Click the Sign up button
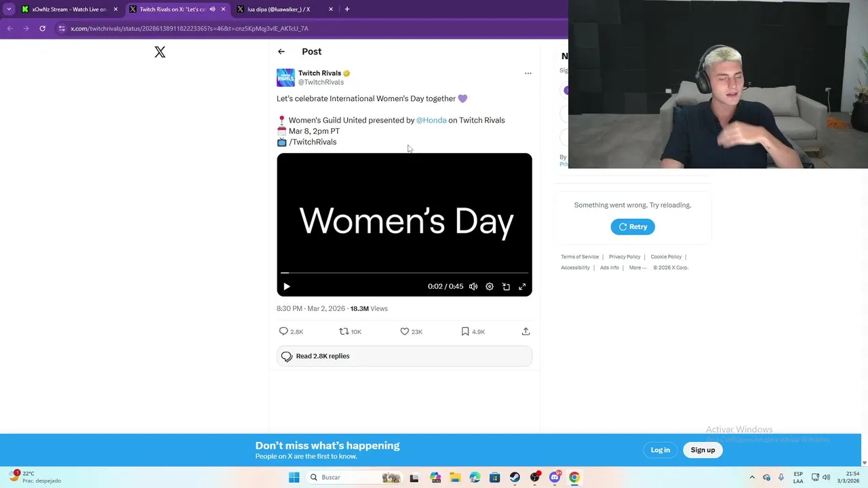The image size is (868, 488). (x=703, y=450)
